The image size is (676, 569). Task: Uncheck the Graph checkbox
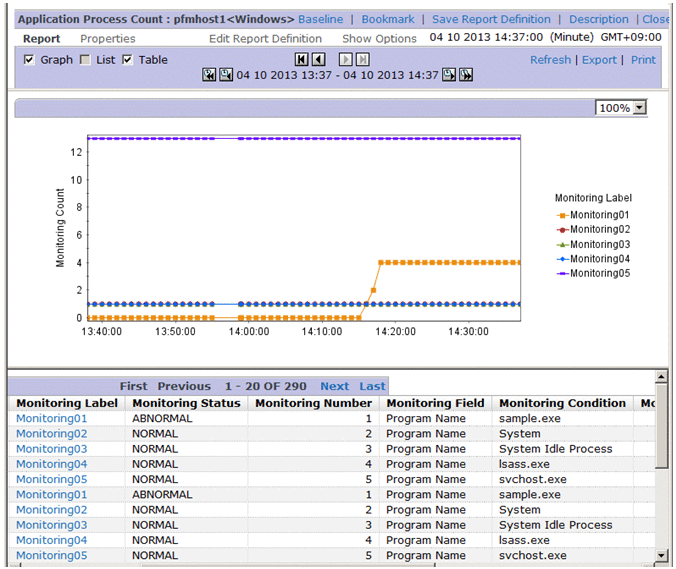coord(29,60)
